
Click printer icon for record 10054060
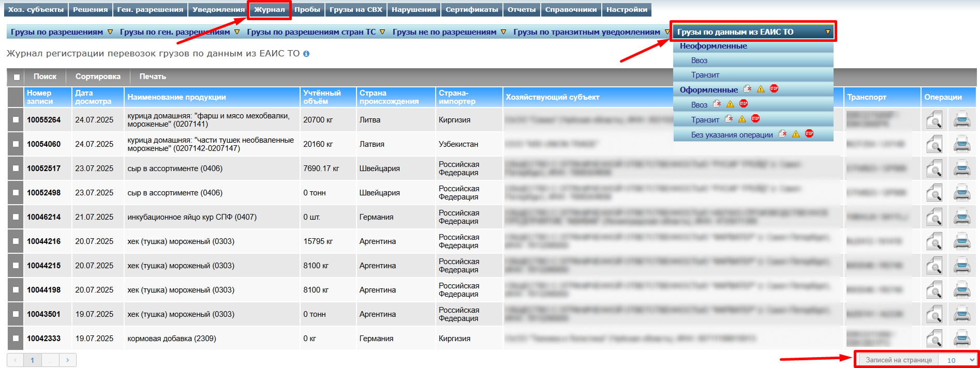coord(961,145)
